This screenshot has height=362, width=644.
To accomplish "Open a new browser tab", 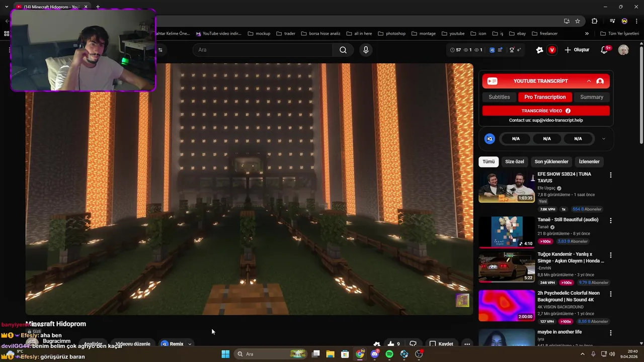I will click(98, 7).
